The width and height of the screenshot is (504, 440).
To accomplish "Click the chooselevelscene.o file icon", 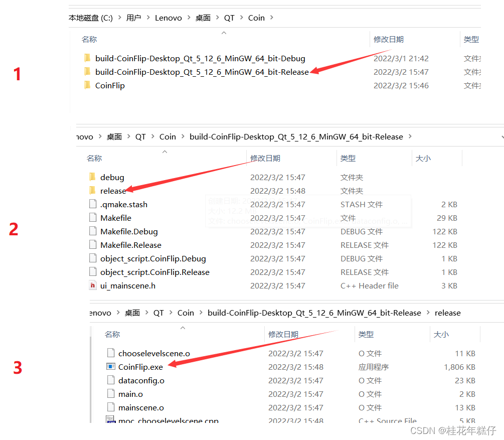I will [110, 353].
